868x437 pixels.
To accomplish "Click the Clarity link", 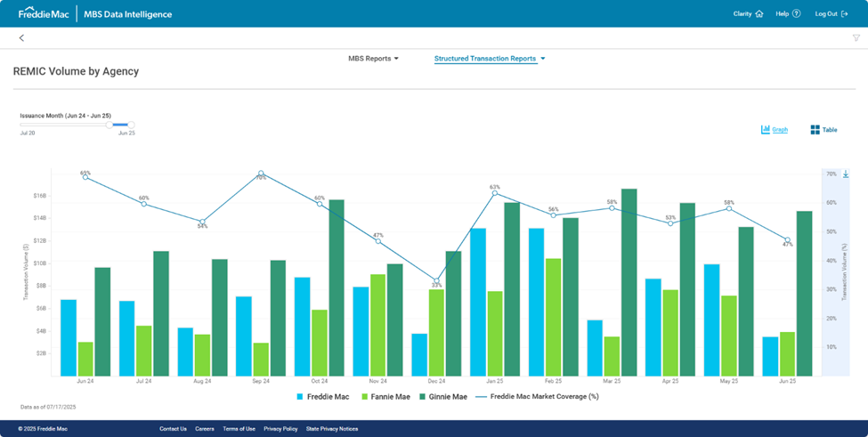I will point(742,14).
